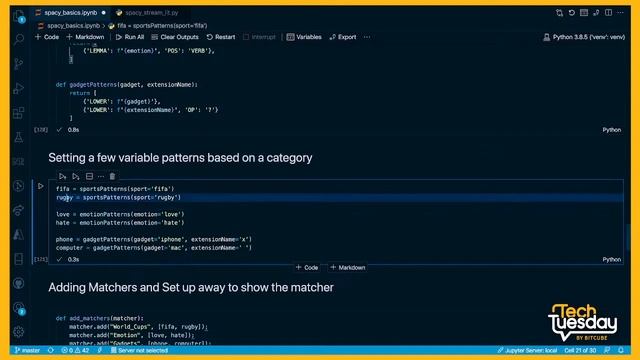Open errors and warnings count in status bar
Viewport: 640px width, 360px height.
75,350
